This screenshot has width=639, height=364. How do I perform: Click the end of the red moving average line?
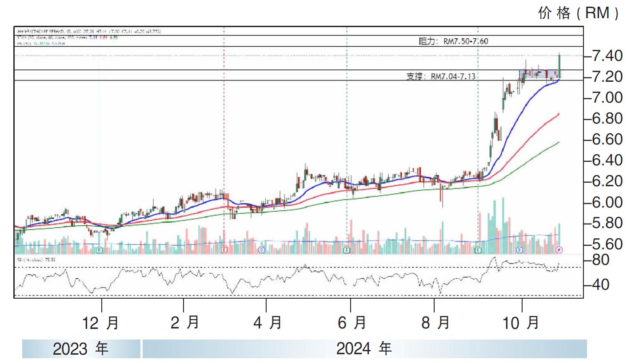(x=559, y=114)
